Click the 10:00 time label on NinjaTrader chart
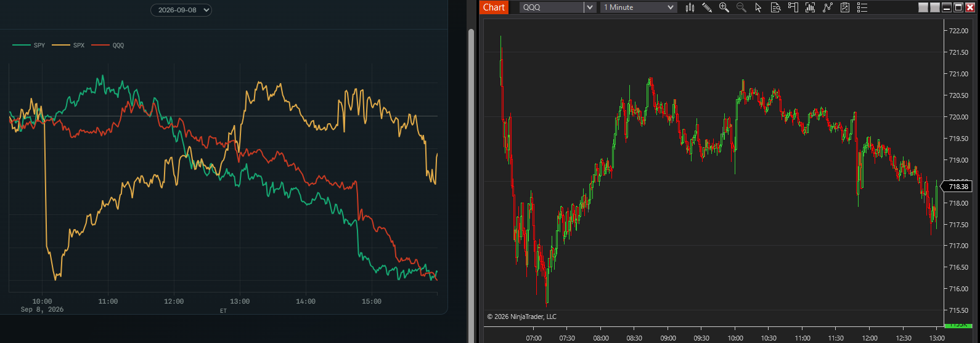980x343 pixels. pyautogui.click(x=735, y=338)
